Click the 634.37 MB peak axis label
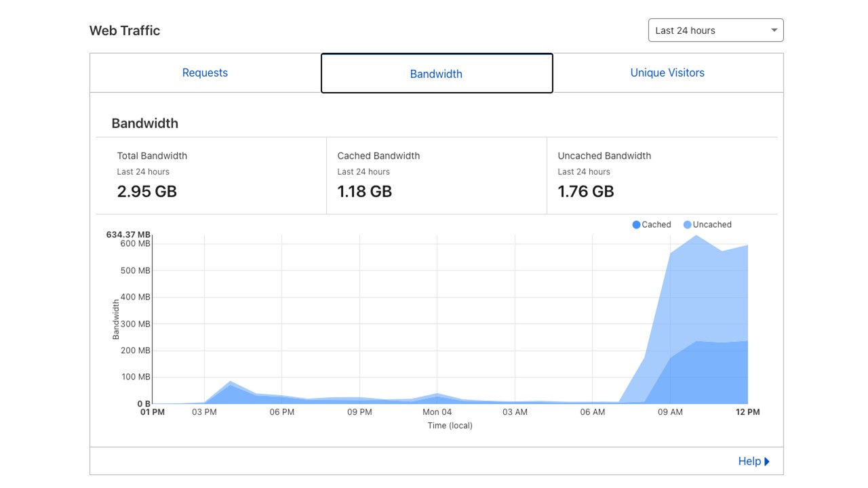Image resolution: width=868 pixels, height=488 pixels. (128, 235)
